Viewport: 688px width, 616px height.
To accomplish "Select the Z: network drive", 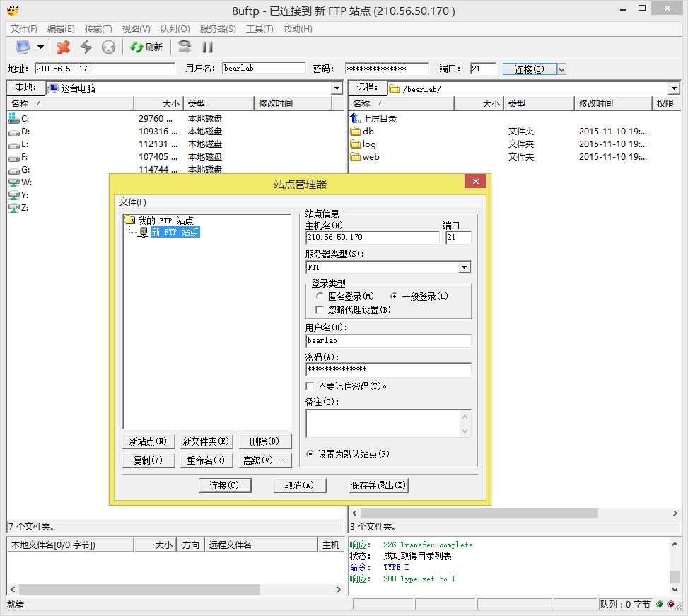I will (19, 207).
